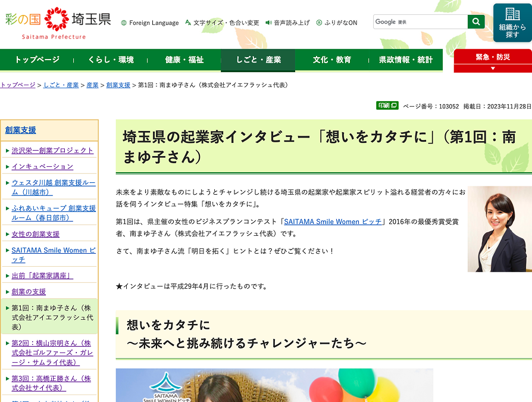
Task: Open 第2回:横山宗明さん sidebar link
Action: pyautogui.click(x=52, y=353)
